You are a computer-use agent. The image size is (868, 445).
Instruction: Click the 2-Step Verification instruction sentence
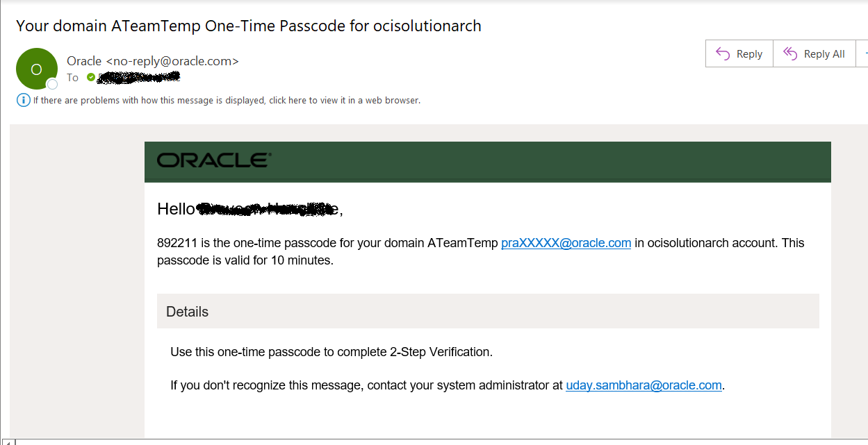coord(331,352)
